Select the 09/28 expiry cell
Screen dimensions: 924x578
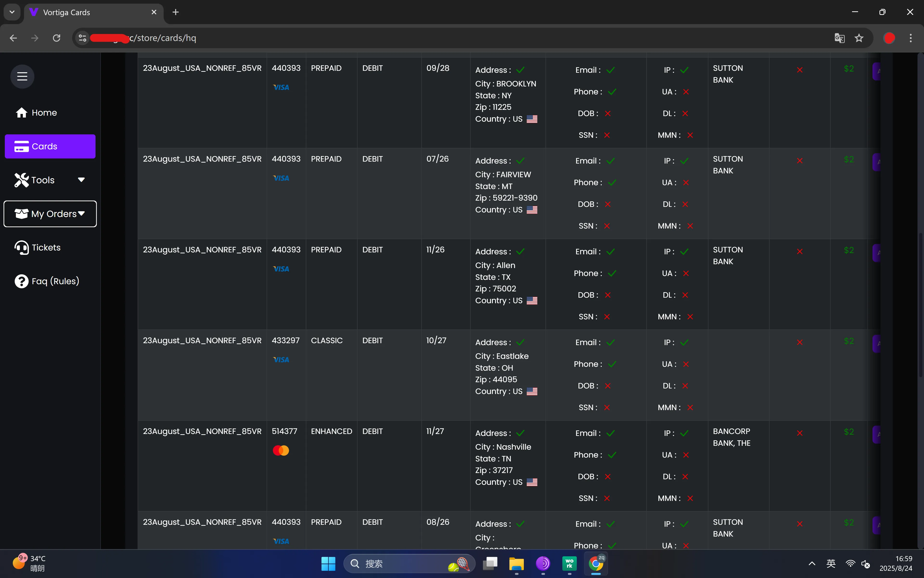point(438,68)
